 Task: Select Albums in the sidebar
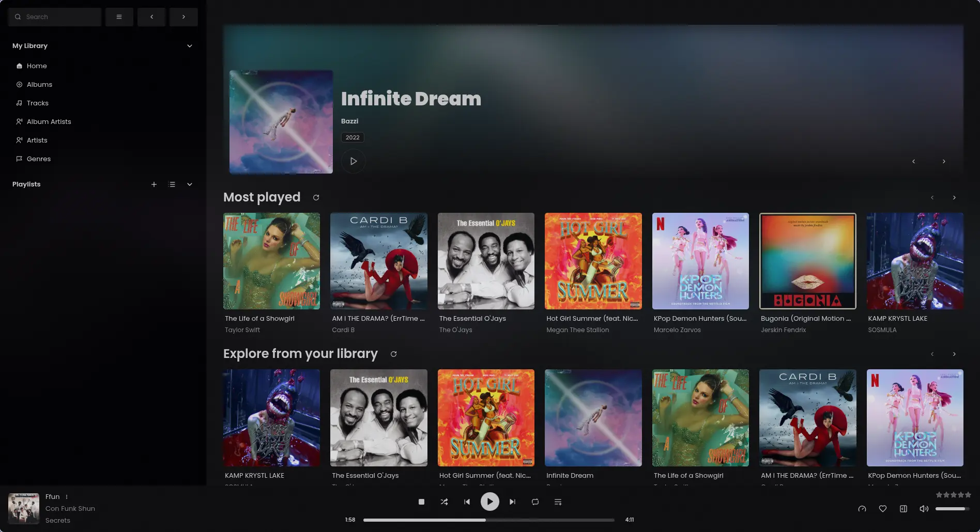(x=39, y=84)
